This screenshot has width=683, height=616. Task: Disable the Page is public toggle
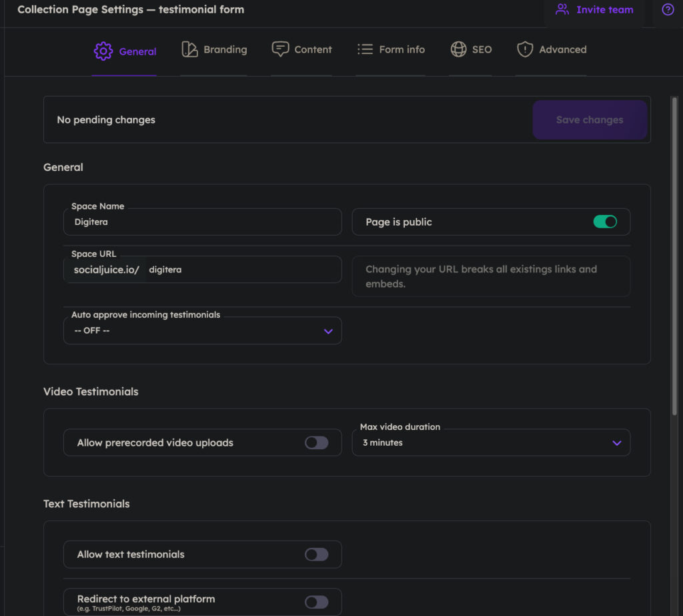click(x=605, y=222)
